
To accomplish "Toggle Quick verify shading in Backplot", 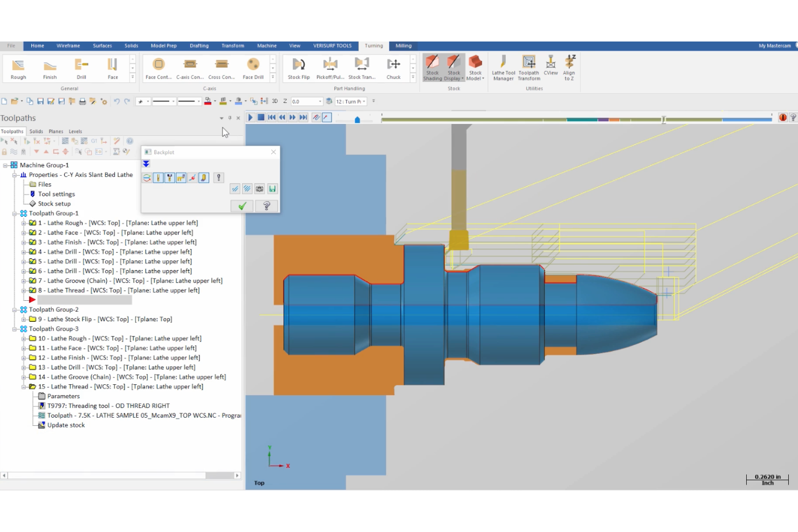I will coord(204,177).
